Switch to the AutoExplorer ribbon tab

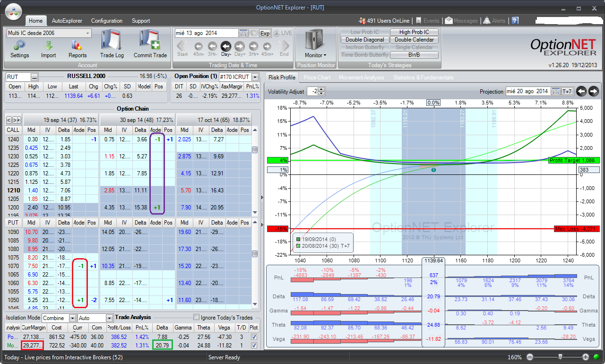67,21
